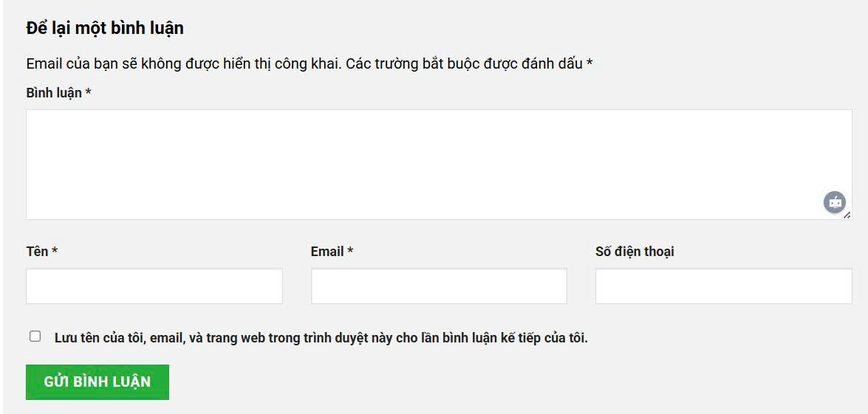Viewport: 868px width, 414px height.
Task: Click the 'Số điện thoại' field label
Action: [635, 252]
